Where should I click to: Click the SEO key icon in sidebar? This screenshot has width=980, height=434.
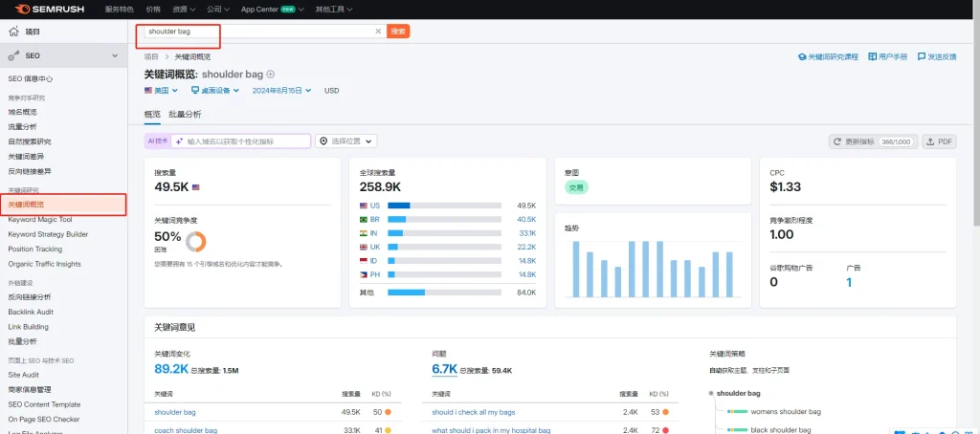click(x=13, y=55)
